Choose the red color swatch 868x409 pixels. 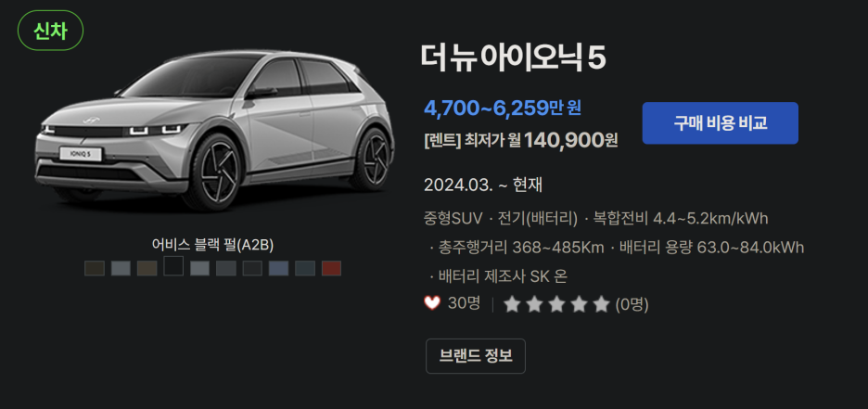(x=332, y=268)
